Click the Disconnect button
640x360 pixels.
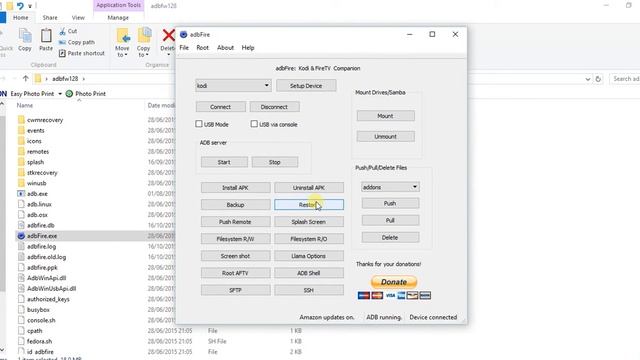click(x=274, y=107)
